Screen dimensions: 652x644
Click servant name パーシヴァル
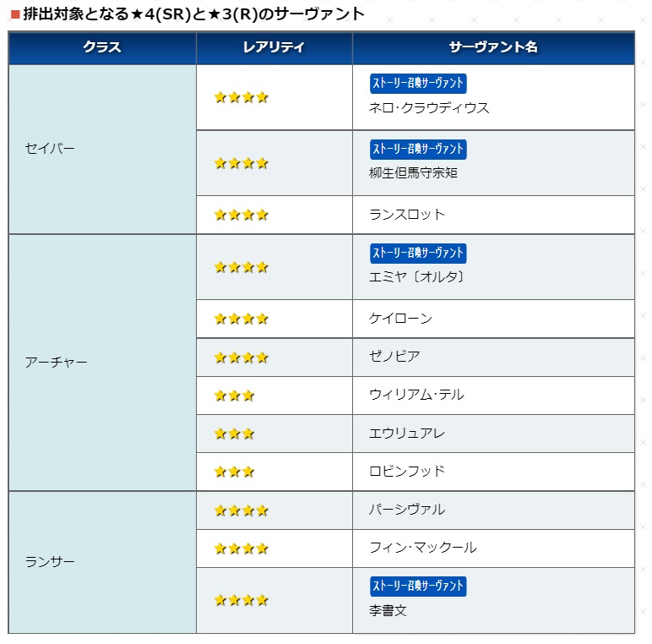[x=407, y=510]
